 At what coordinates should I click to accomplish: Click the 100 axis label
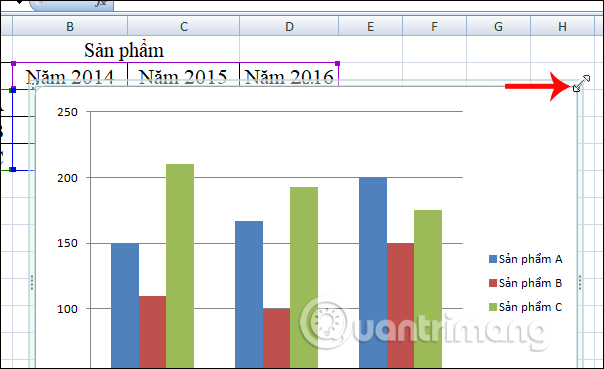67,309
